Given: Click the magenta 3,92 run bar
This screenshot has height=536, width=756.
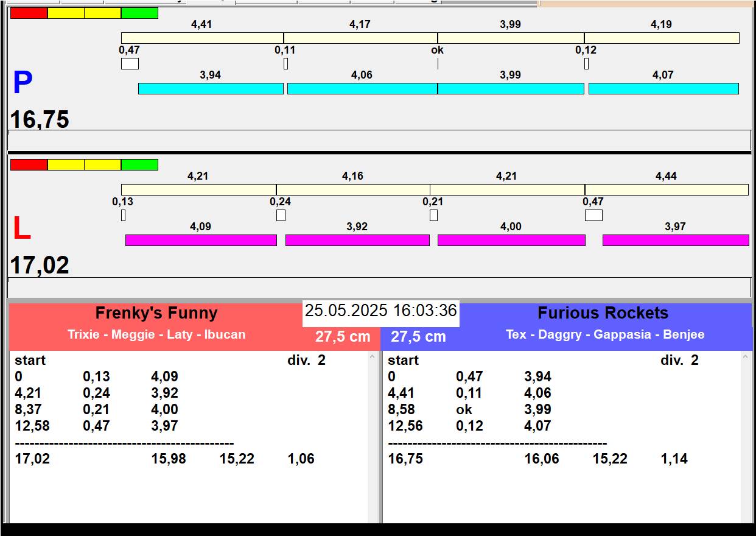Looking at the screenshot, I should point(357,240).
